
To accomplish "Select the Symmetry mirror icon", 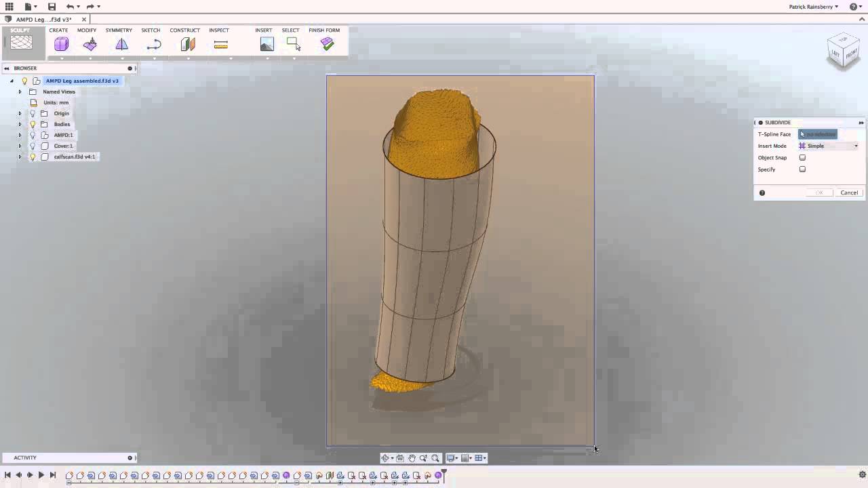I will point(121,44).
